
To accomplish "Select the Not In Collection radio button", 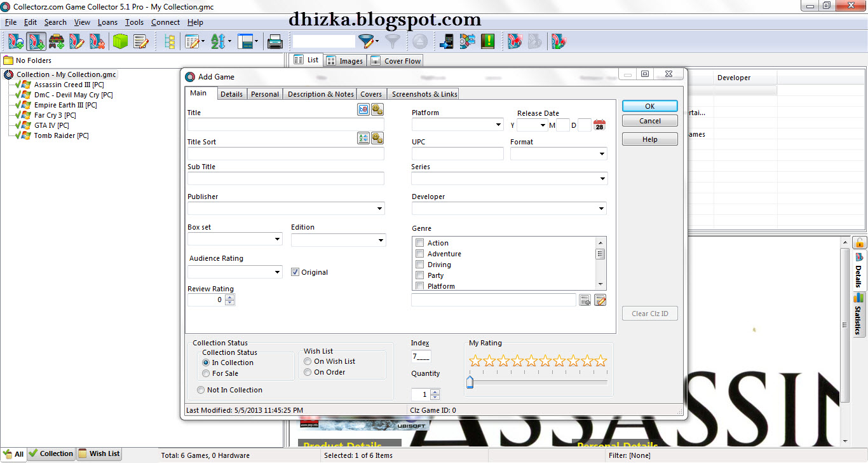I will coord(201,390).
